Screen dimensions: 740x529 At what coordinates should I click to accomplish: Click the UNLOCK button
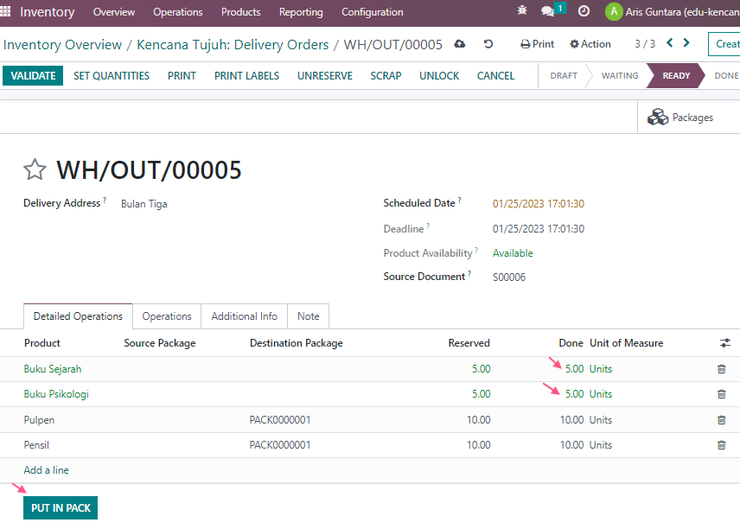coord(439,76)
